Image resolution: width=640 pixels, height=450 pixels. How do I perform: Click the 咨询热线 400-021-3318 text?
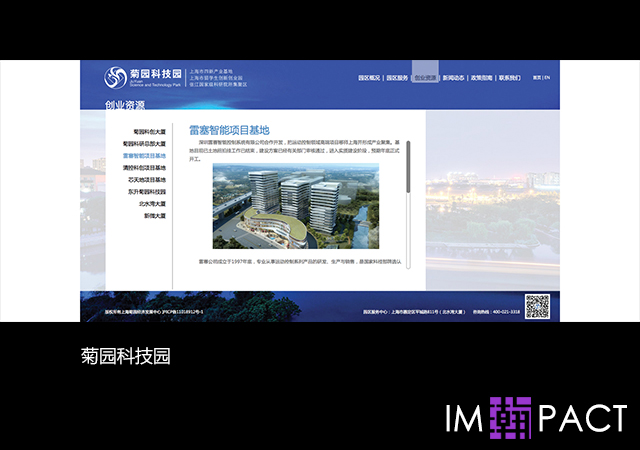496,312
